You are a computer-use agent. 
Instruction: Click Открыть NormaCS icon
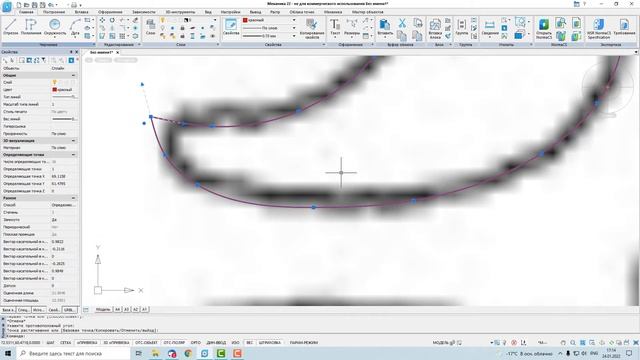coord(544,29)
